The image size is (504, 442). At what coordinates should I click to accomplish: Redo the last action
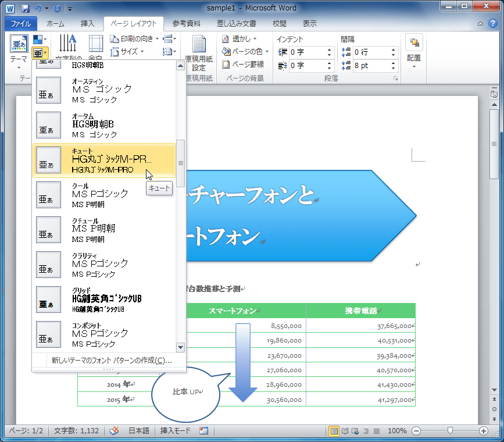tap(57, 8)
